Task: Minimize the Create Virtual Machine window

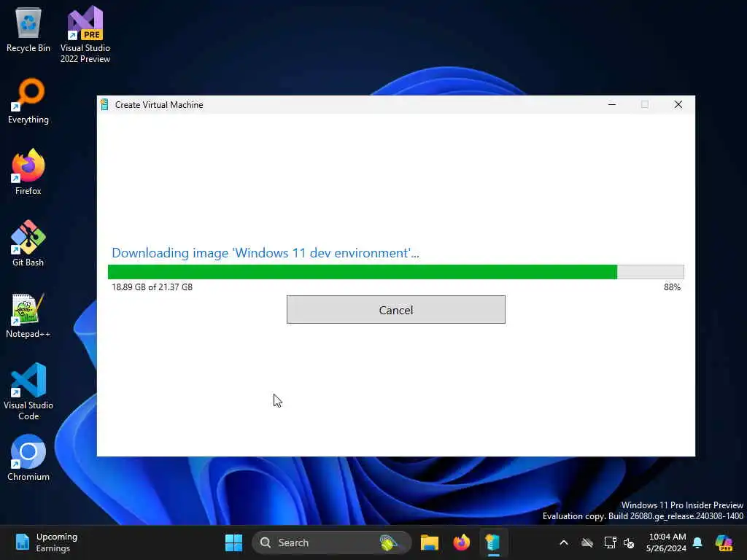Action: [x=612, y=104]
